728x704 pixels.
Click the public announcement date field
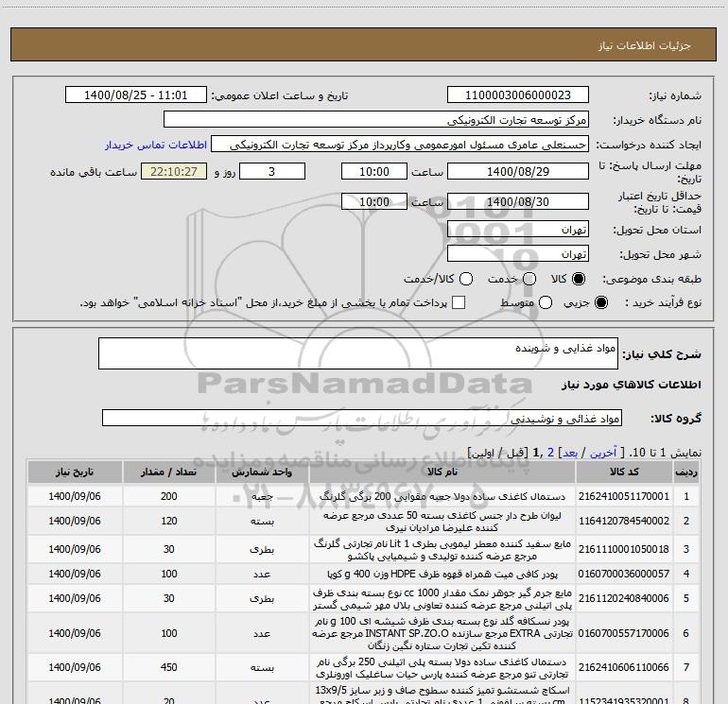click(x=135, y=95)
